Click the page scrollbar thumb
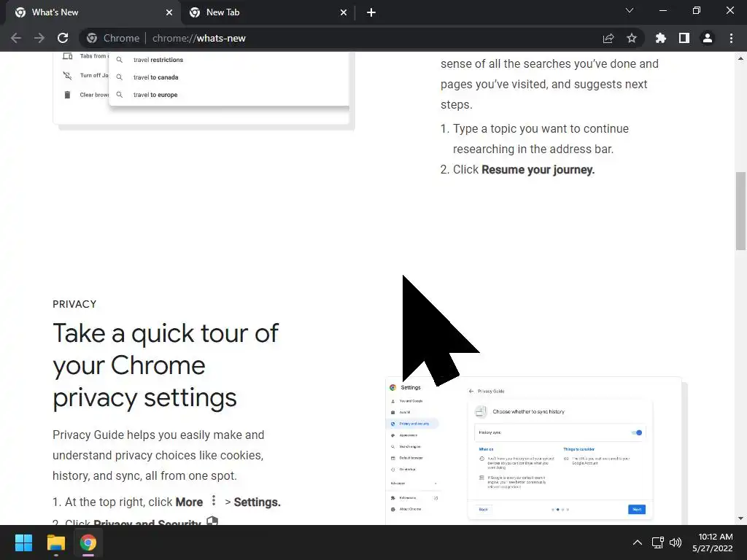 pyautogui.click(x=741, y=211)
